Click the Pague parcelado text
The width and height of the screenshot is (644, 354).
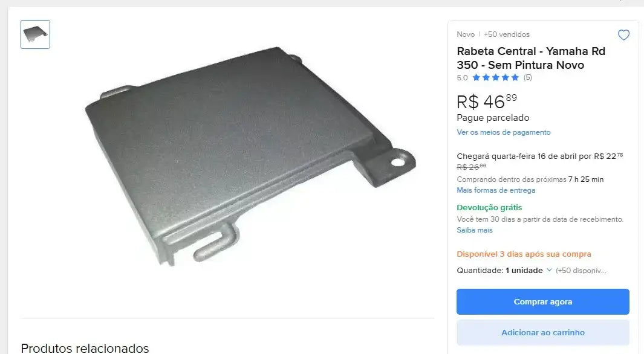pos(493,118)
